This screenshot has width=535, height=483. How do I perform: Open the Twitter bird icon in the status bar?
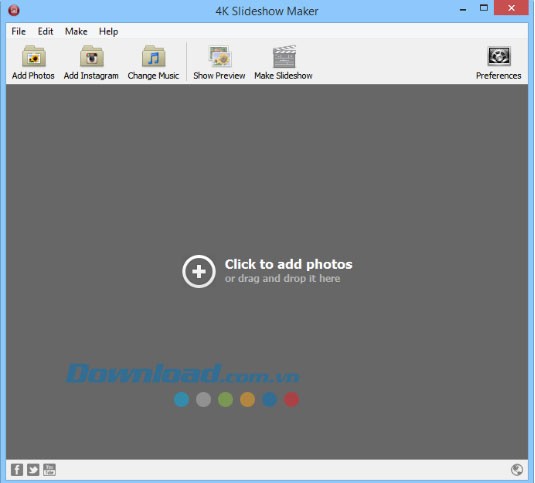pyautogui.click(x=33, y=470)
